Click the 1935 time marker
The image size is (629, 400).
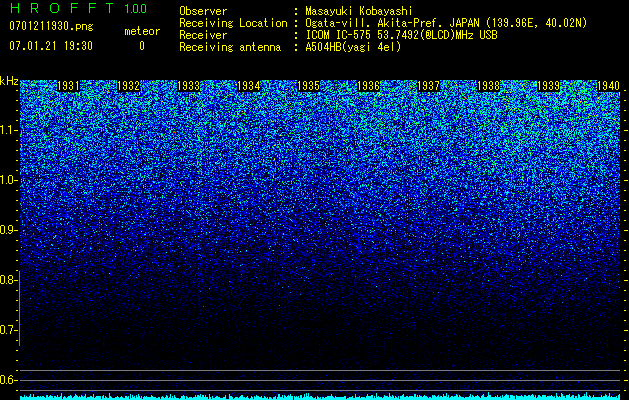tap(308, 86)
